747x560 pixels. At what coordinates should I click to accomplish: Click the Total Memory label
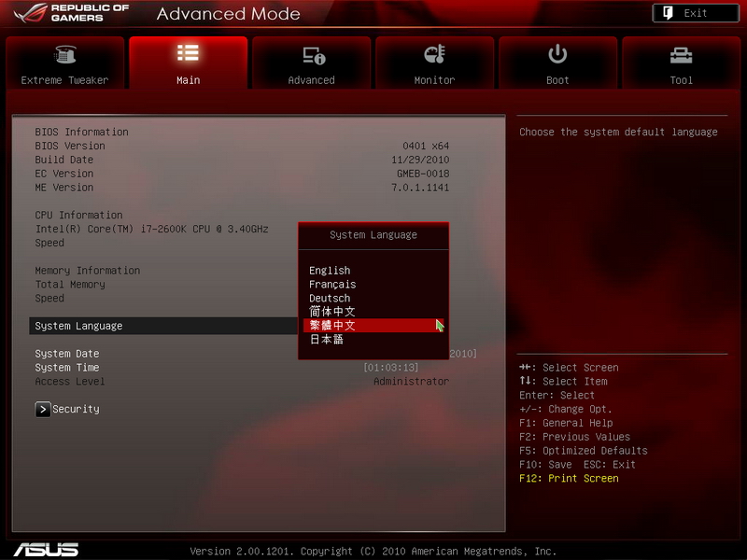[x=70, y=285]
